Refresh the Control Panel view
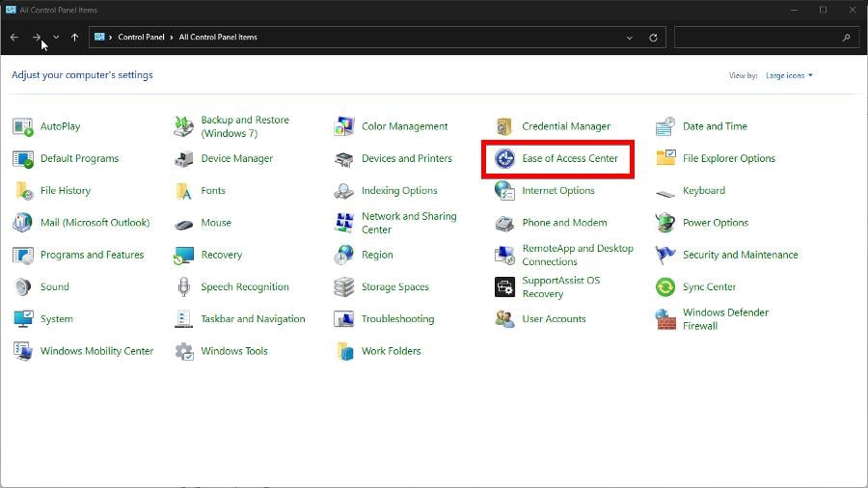Screen dimensions: 868x488 [x=653, y=38]
